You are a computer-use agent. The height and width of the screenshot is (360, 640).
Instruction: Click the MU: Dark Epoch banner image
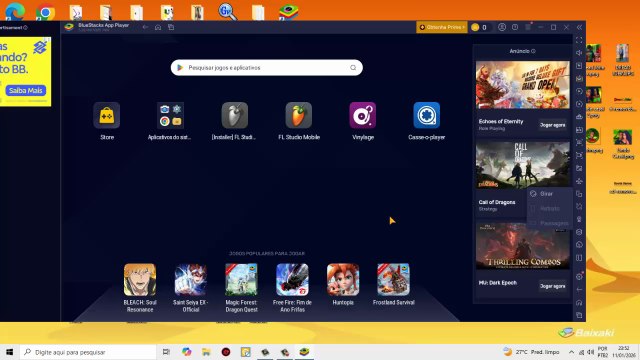tap(522, 245)
